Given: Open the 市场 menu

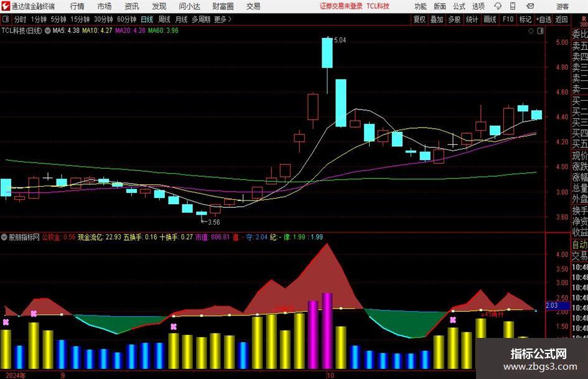Looking at the screenshot, I should click(x=105, y=6).
